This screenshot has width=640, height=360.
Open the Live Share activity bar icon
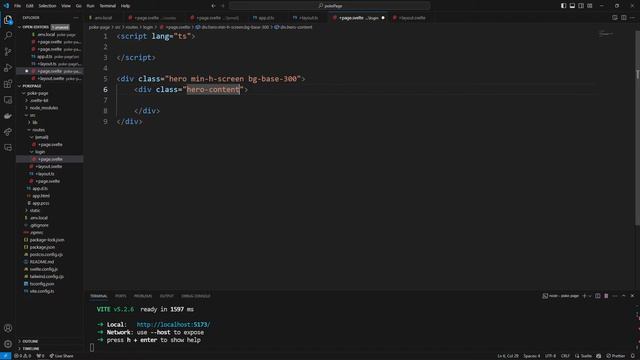click(8, 132)
